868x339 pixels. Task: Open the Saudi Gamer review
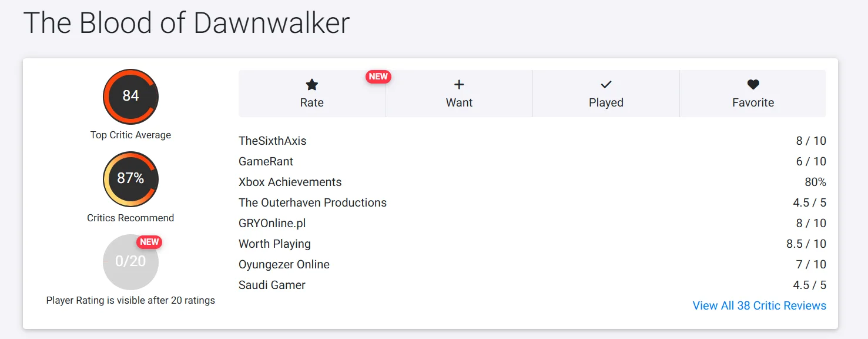click(x=272, y=285)
